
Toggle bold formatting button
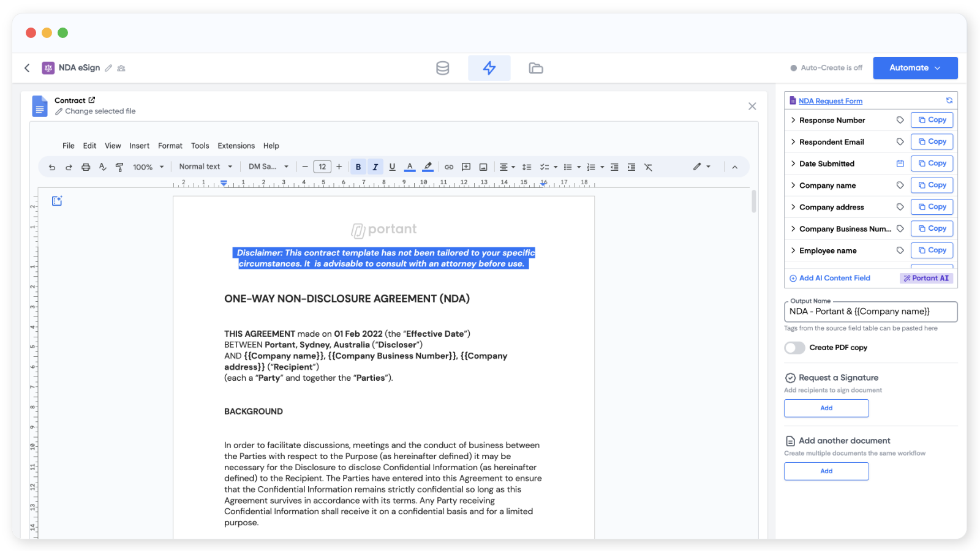point(358,167)
